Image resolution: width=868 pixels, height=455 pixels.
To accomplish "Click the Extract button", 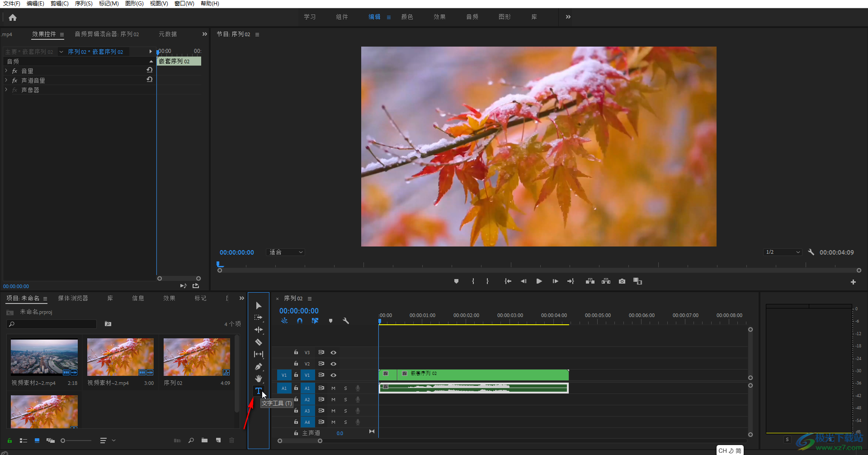I will [606, 281].
